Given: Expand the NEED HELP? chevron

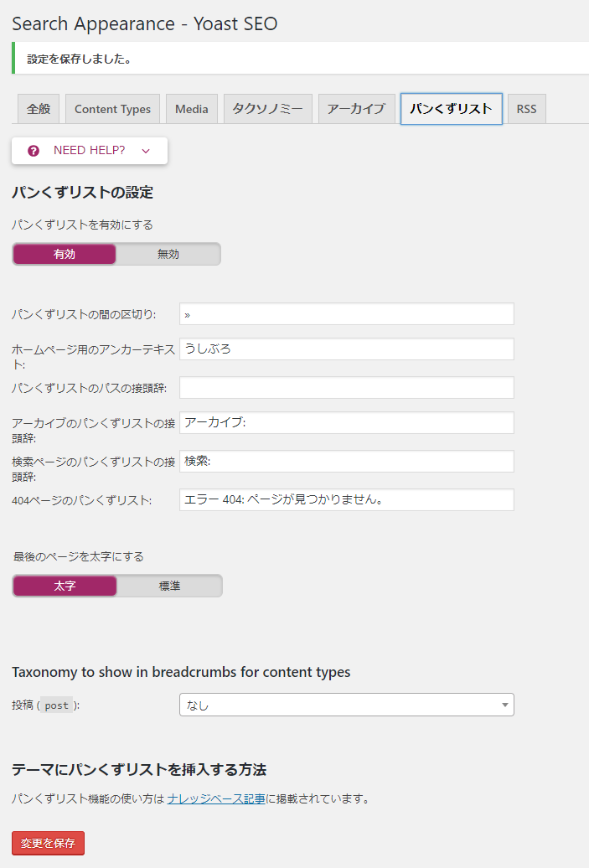Looking at the screenshot, I should click(x=146, y=151).
